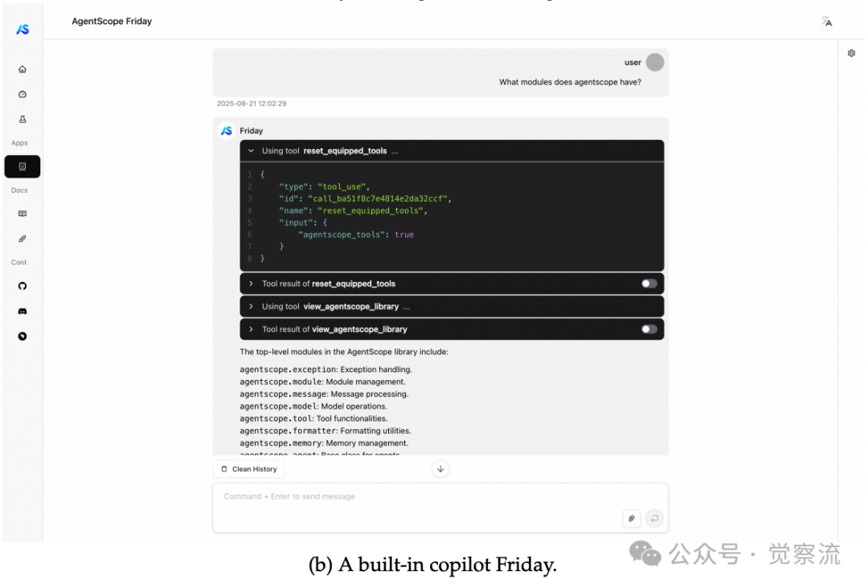This screenshot has height=588, width=868.
Task: Open settings gear icon at right
Action: click(x=851, y=53)
